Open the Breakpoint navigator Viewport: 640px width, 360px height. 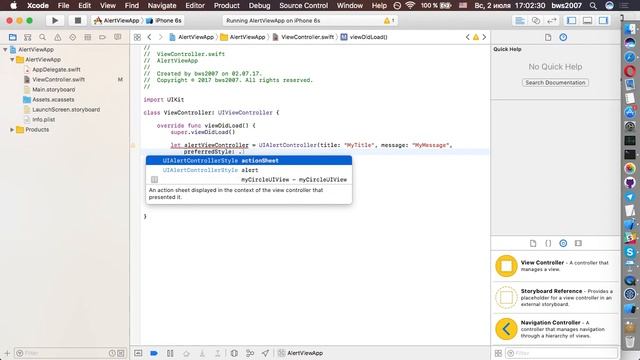pyautogui.click(x=102, y=37)
